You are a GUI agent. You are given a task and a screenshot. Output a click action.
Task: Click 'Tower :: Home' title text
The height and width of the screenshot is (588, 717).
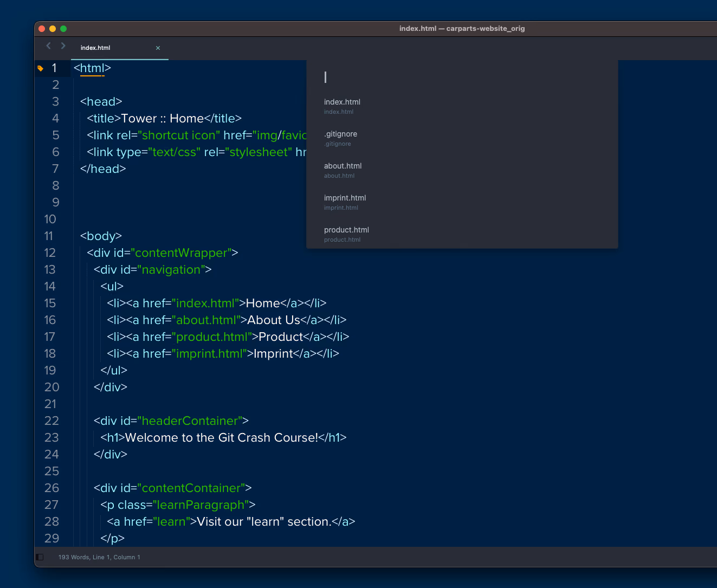pyautogui.click(x=163, y=119)
